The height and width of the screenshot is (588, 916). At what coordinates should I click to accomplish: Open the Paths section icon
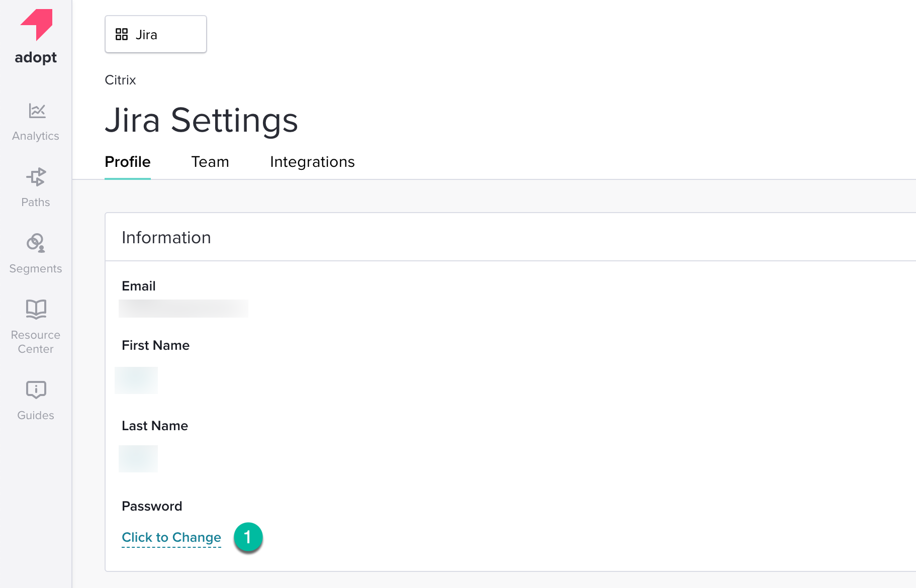(36, 177)
